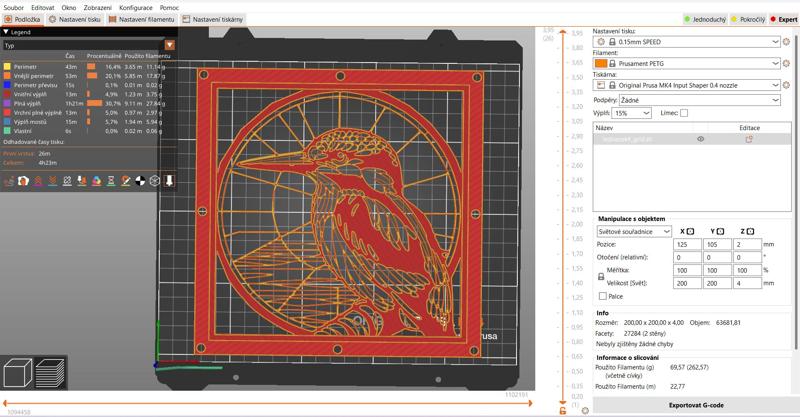Open the Editovat menu
The width and height of the screenshot is (800, 417).
pos(43,8)
